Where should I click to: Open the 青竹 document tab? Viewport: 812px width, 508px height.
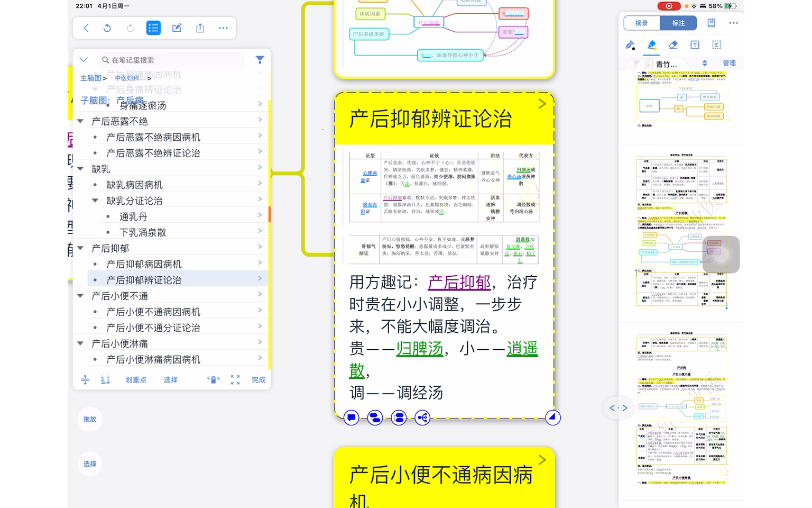tap(666, 63)
